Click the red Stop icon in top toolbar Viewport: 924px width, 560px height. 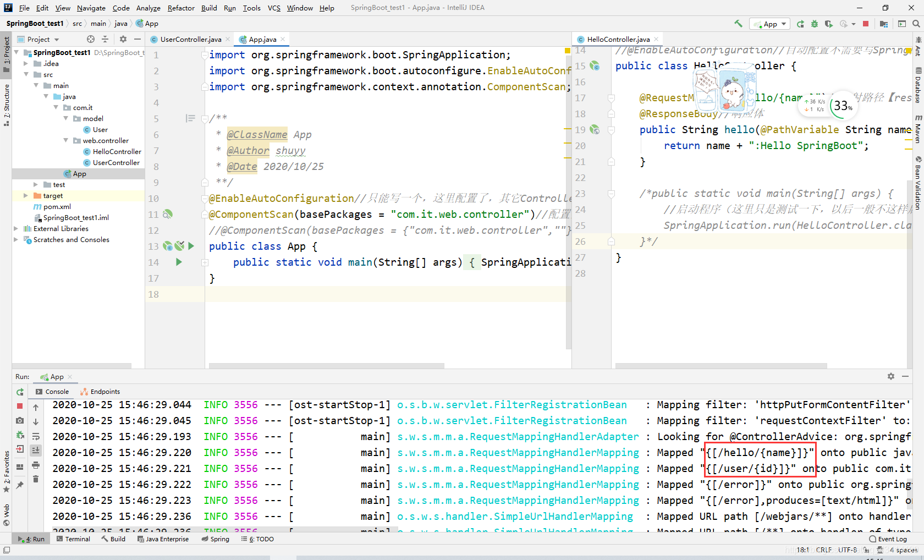click(866, 24)
